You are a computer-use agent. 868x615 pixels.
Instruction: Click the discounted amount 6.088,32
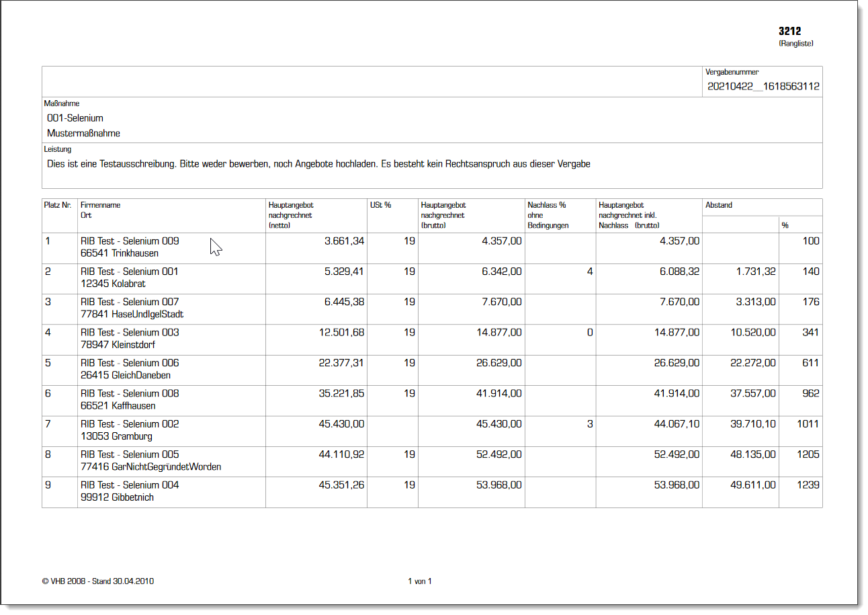click(679, 272)
